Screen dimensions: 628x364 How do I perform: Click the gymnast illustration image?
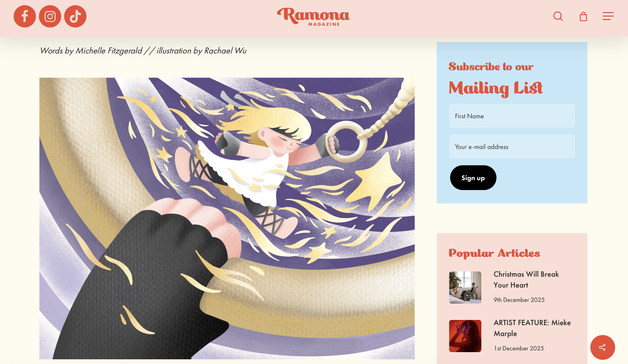click(x=227, y=218)
